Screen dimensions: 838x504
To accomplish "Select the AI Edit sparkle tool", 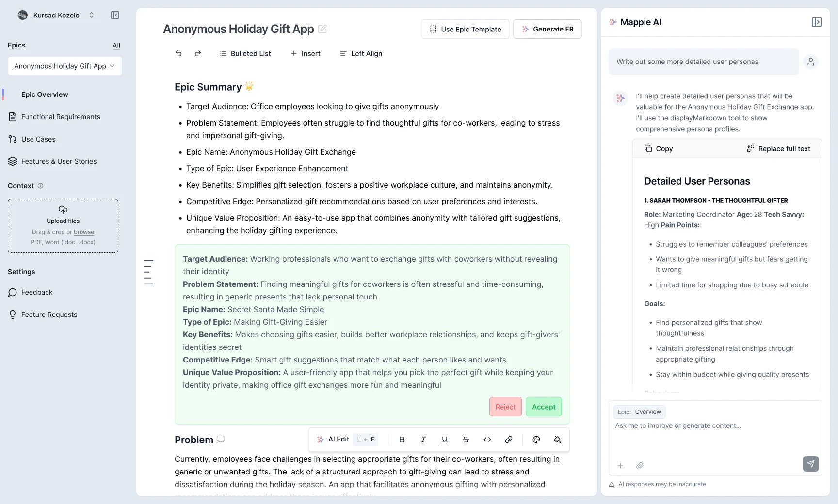I will pos(320,440).
